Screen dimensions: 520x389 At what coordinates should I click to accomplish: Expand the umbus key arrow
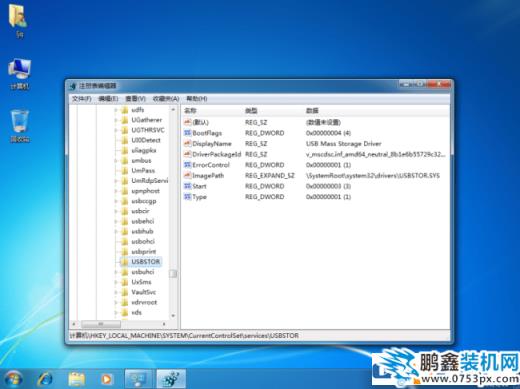[116, 161]
